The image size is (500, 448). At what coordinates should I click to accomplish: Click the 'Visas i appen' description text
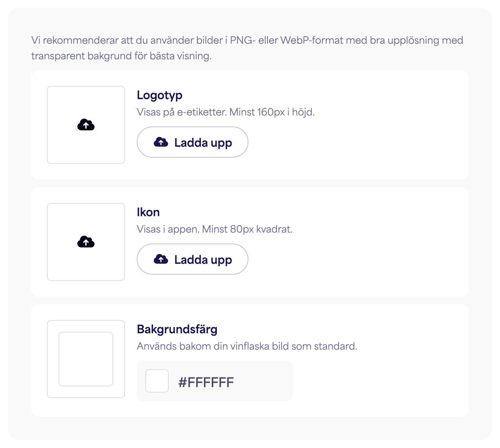pyautogui.click(x=214, y=229)
